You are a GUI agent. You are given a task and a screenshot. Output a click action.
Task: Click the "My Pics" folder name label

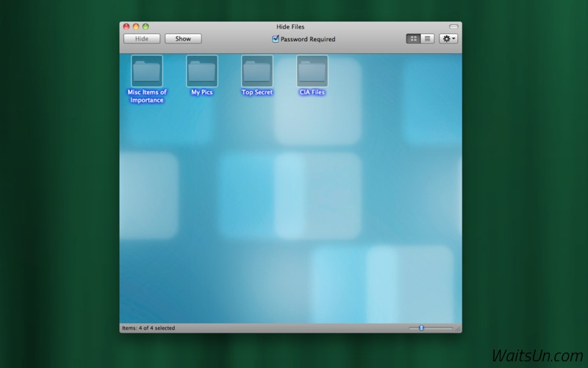(201, 93)
